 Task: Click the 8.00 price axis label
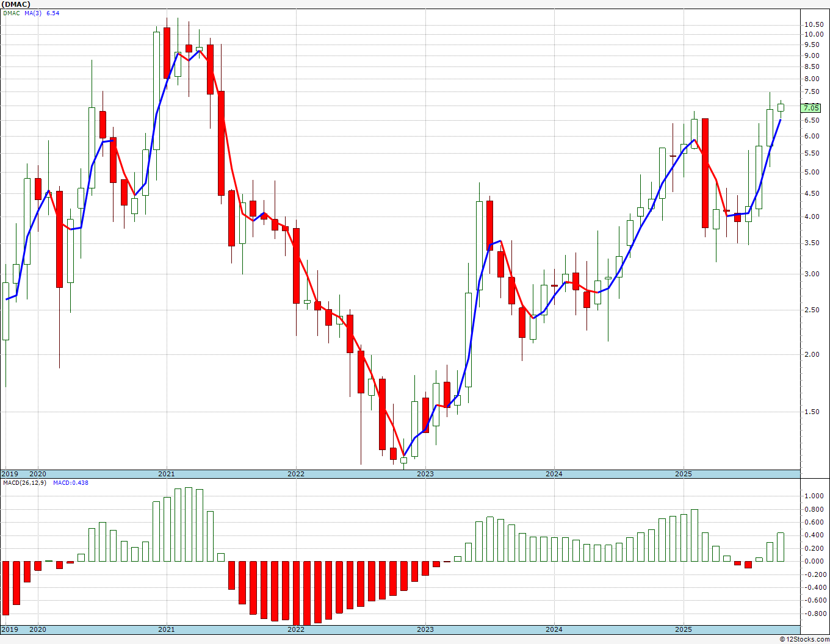pyautogui.click(x=812, y=79)
